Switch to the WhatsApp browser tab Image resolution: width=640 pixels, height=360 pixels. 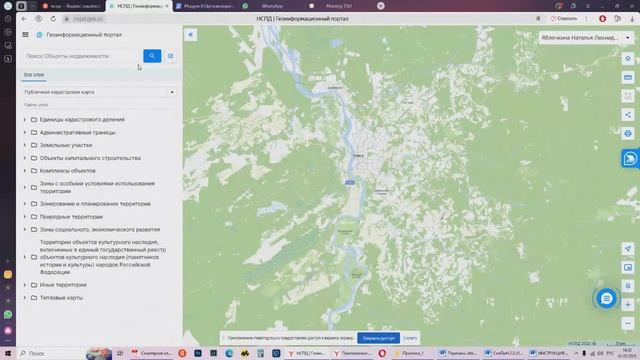(x=272, y=6)
